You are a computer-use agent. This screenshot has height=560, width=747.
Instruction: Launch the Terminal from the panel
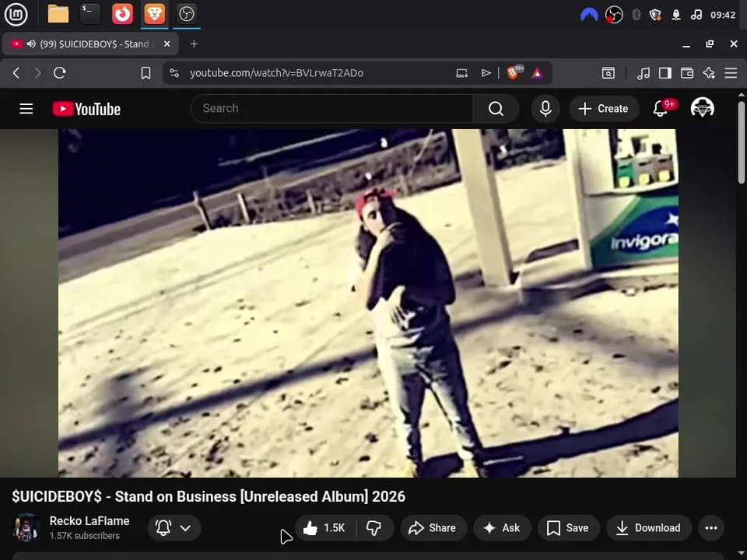coord(90,14)
